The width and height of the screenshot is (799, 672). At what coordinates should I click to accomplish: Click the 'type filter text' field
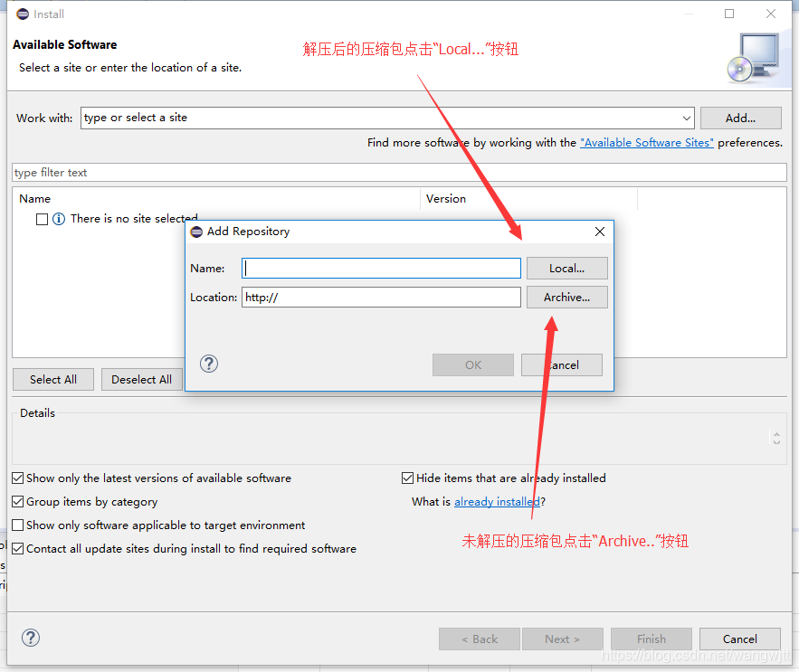pos(399,172)
